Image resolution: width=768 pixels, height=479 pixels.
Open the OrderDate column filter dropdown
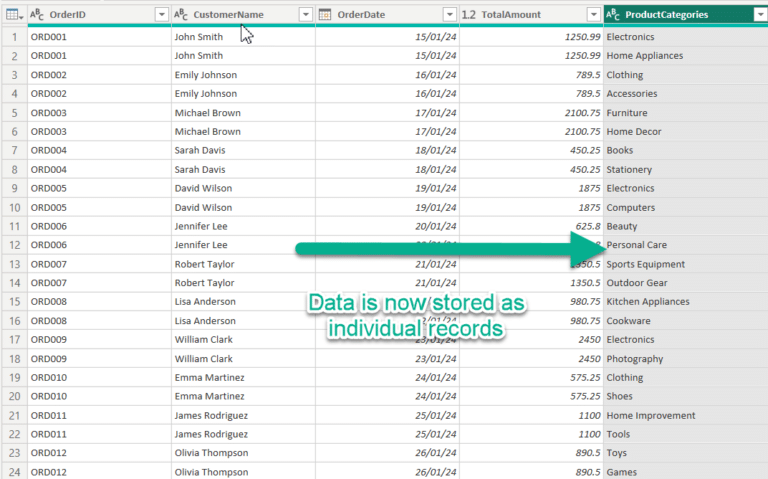point(449,14)
